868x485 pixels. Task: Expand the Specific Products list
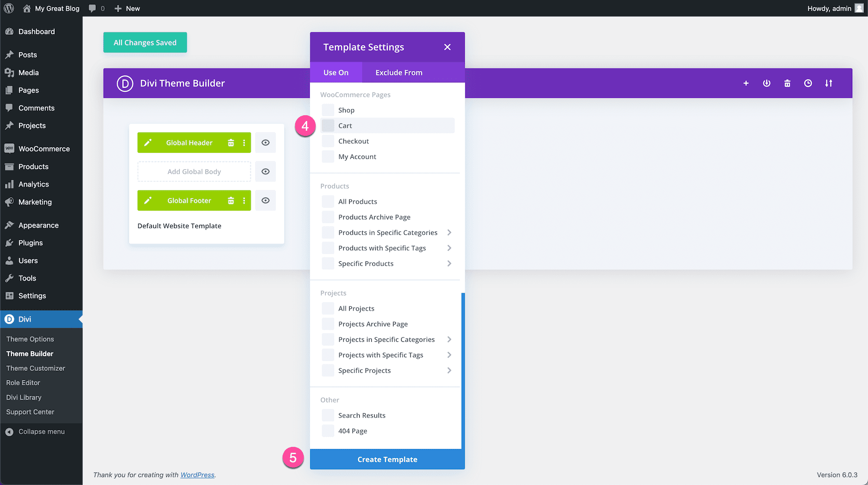tap(449, 263)
